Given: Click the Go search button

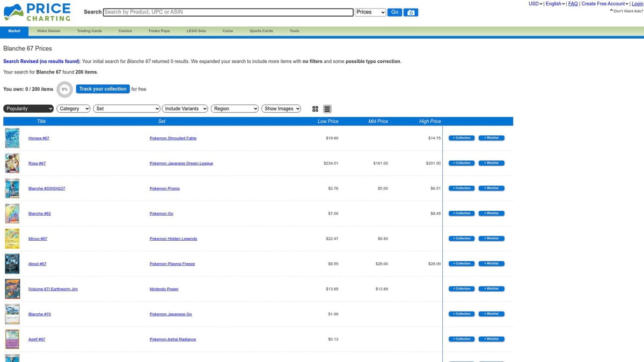Looking at the screenshot, I should [x=395, y=12].
